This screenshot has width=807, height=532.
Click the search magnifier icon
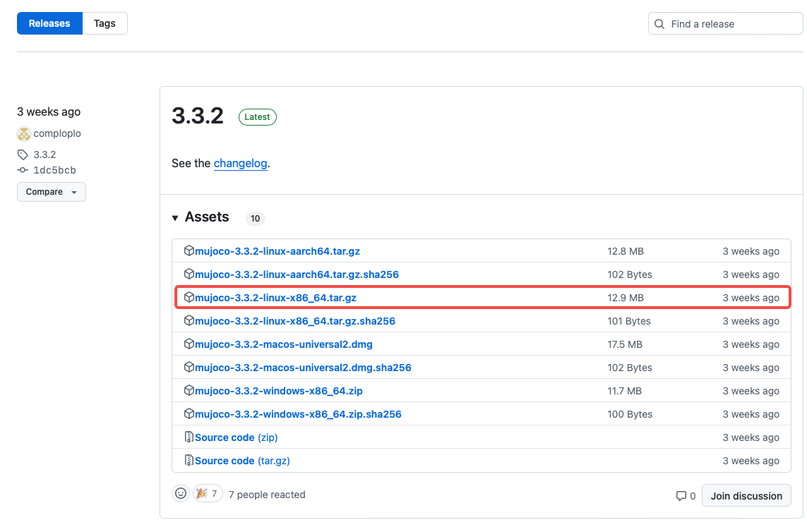coord(659,24)
